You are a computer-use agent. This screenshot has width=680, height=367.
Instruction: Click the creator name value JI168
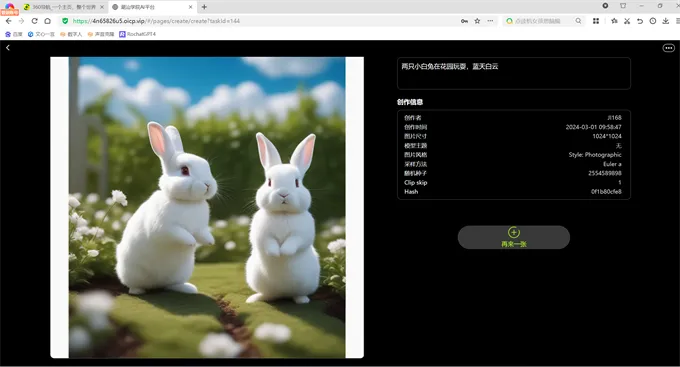pos(614,118)
